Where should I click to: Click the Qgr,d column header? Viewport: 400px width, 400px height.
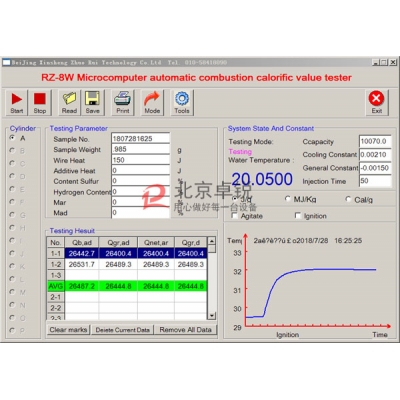tap(191, 242)
